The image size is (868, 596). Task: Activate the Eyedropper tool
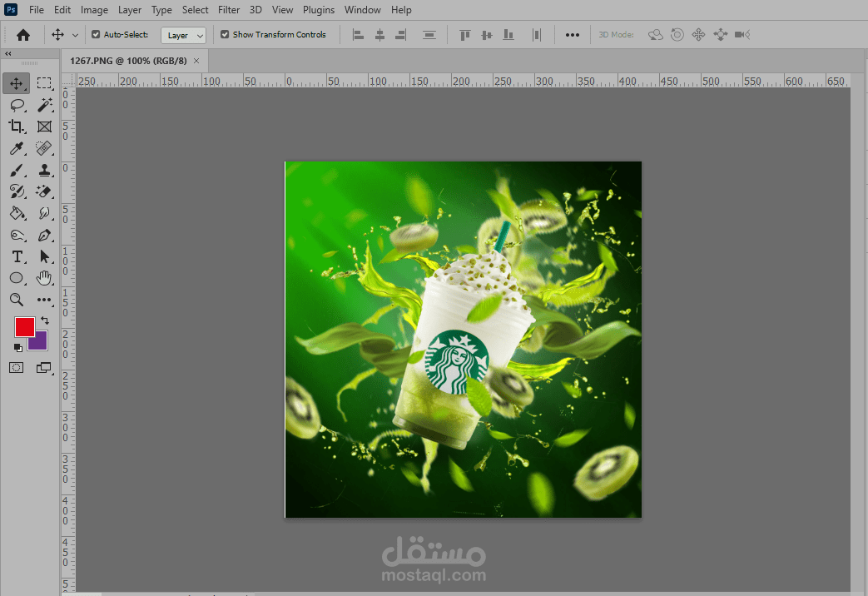(x=17, y=148)
